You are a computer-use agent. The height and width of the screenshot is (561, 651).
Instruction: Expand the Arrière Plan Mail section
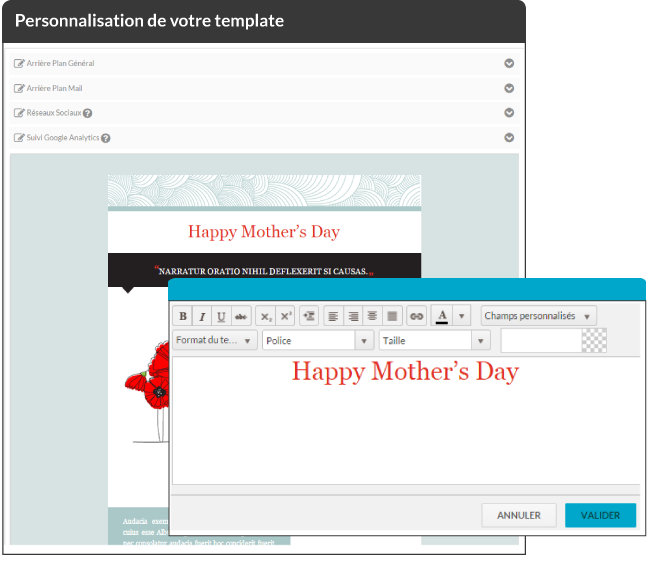coord(509,88)
